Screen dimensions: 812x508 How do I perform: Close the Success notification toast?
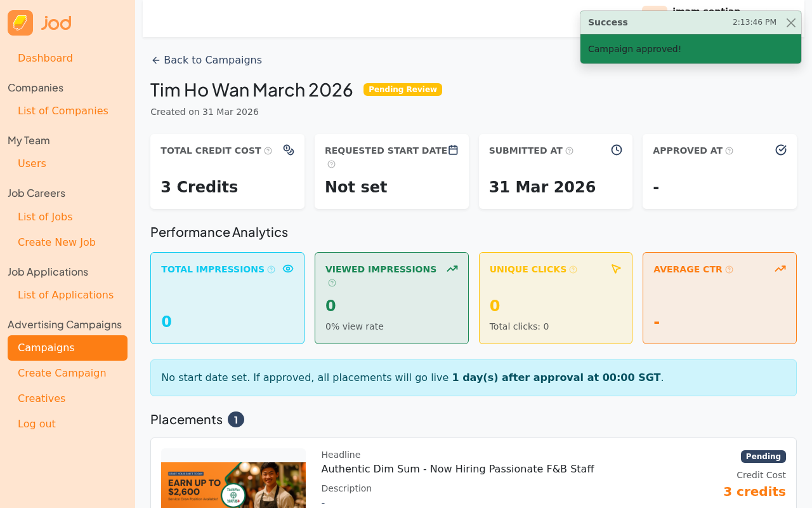click(790, 23)
